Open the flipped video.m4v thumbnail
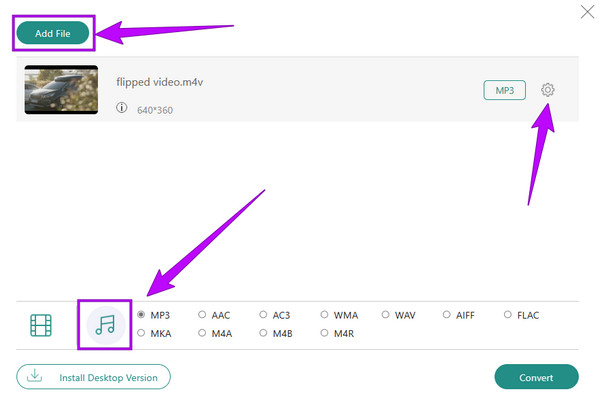The width and height of the screenshot is (600, 405). (x=61, y=90)
